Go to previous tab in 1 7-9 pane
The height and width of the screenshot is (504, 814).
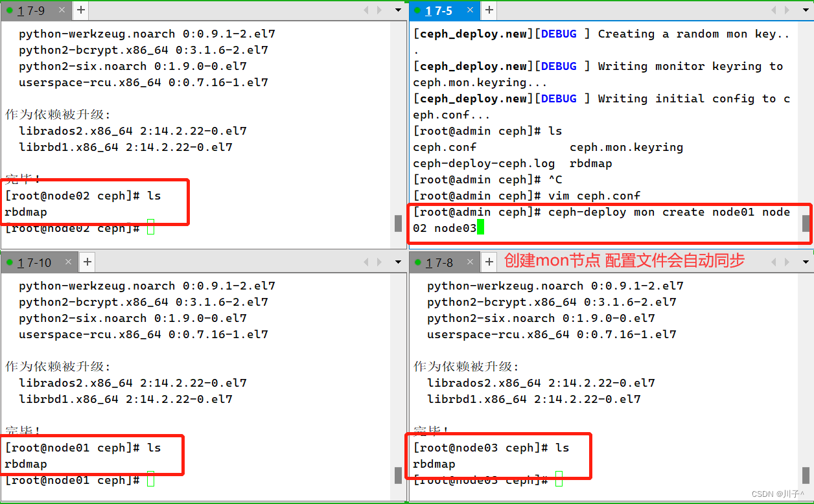366,10
